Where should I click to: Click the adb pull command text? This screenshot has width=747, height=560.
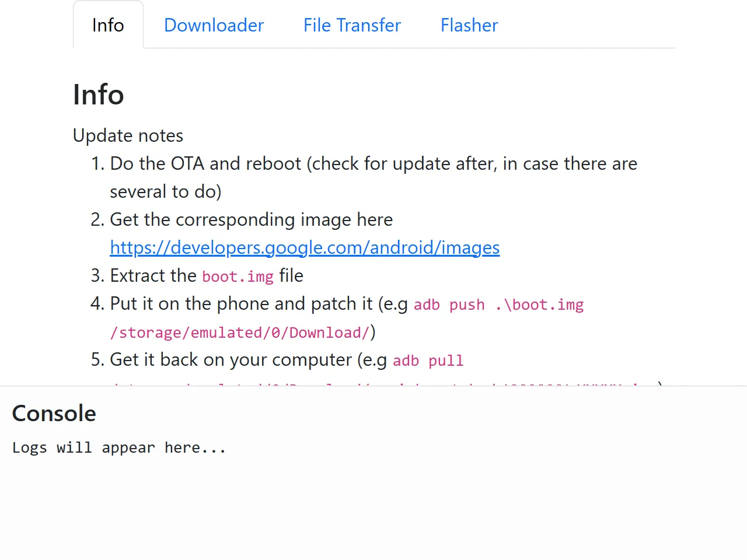tap(428, 360)
